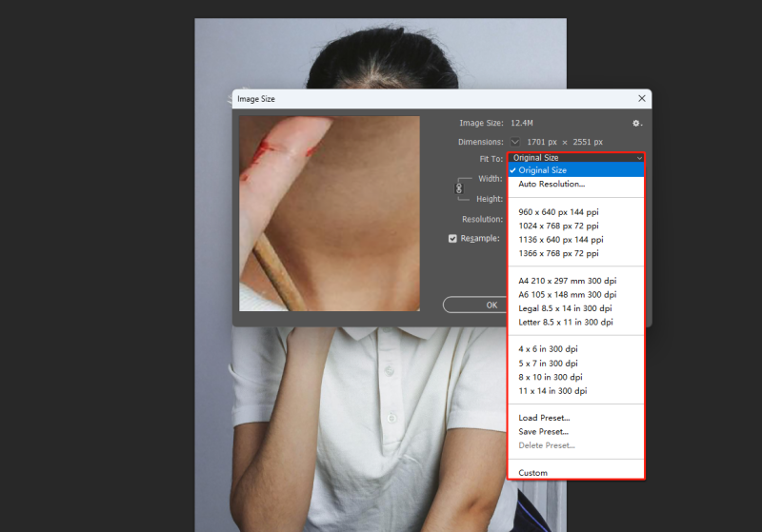Screen dimensions: 762x532
Task: Click the image preview in the dialog
Action: [x=330, y=213]
